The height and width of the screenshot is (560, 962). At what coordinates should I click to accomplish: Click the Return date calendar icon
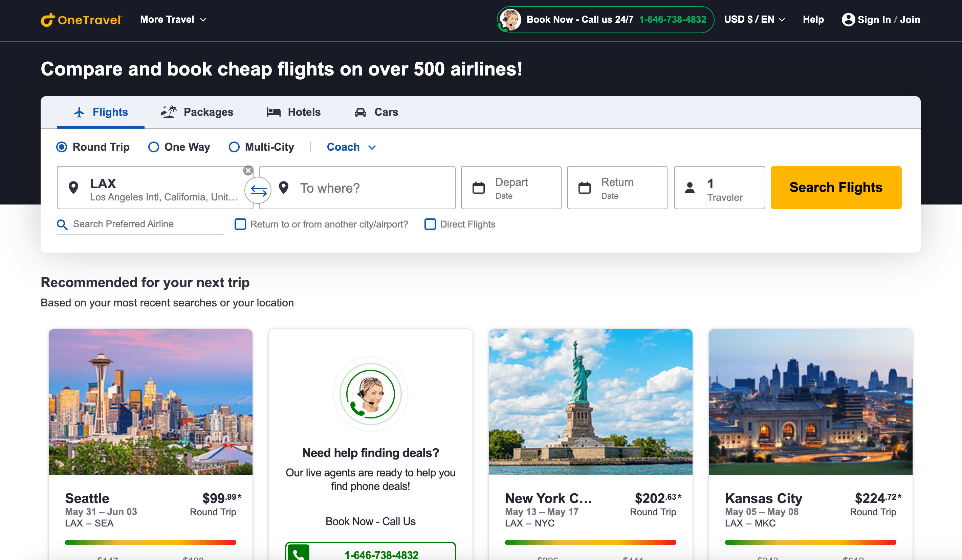(584, 188)
